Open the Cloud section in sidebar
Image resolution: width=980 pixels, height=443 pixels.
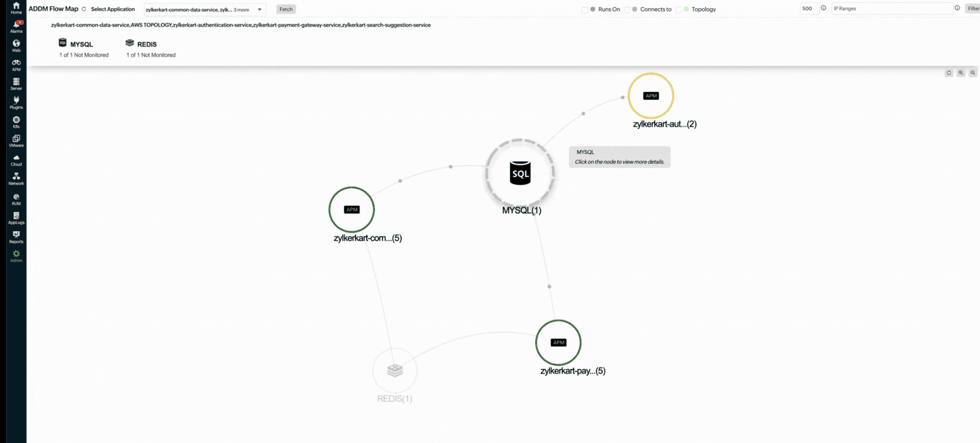pyautogui.click(x=16, y=160)
